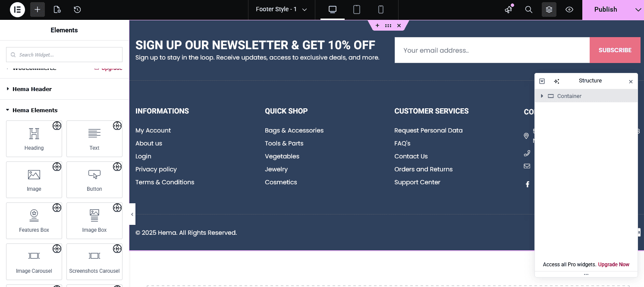Expand the Hema Header section
Image resolution: width=644 pixels, height=287 pixels.
coord(32,89)
